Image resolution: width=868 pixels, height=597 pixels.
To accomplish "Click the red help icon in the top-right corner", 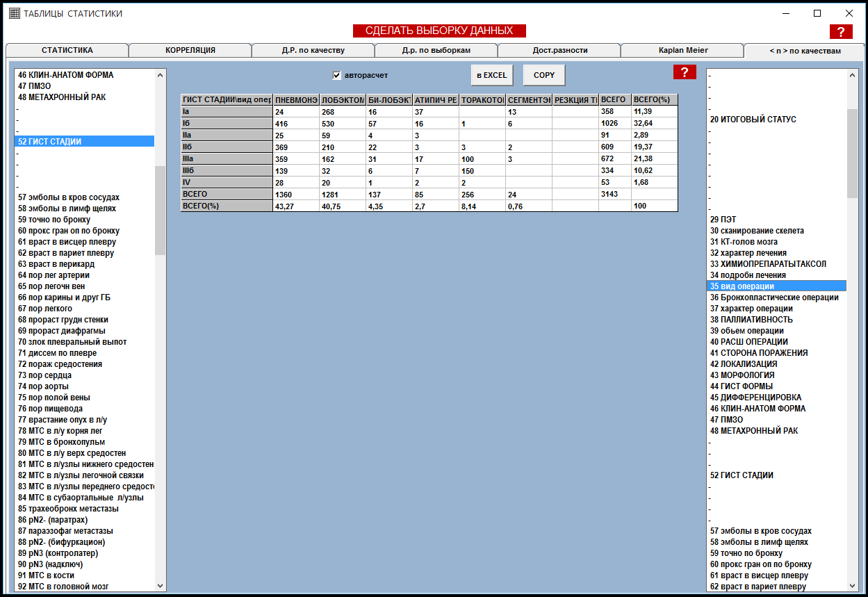I will click(841, 31).
